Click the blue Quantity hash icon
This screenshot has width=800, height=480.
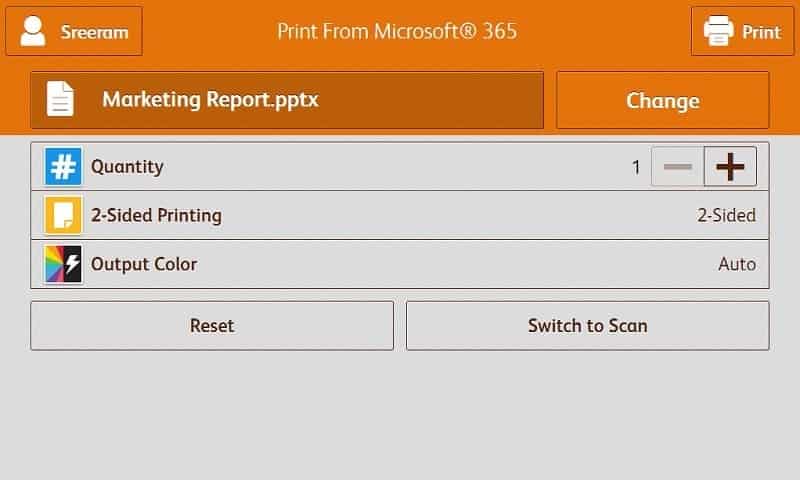[x=63, y=167]
